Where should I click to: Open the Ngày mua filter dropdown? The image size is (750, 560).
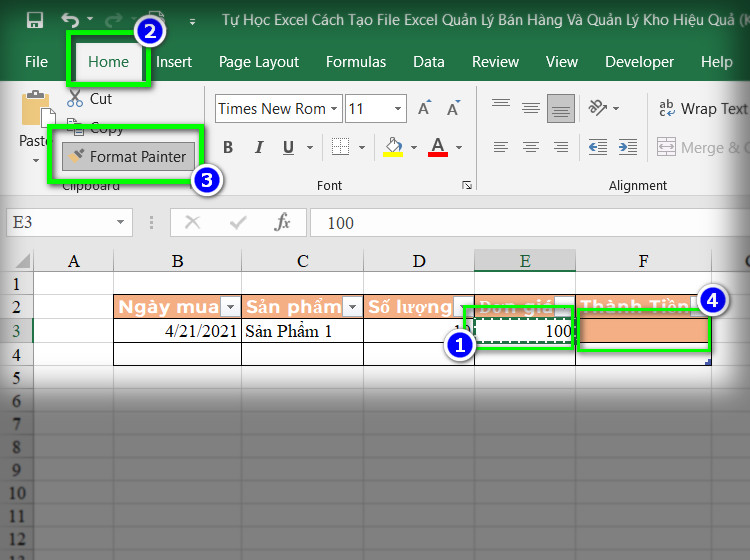click(x=231, y=307)
